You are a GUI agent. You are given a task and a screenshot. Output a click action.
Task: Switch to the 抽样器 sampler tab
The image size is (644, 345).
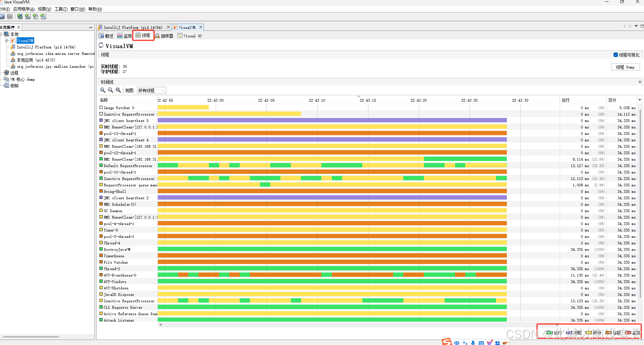[164, 36]
